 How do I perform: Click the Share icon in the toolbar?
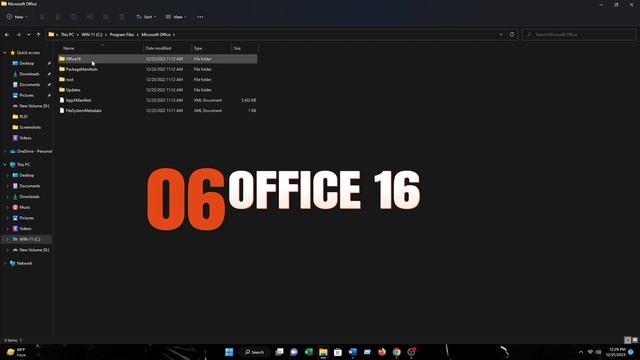click(106, 17)
